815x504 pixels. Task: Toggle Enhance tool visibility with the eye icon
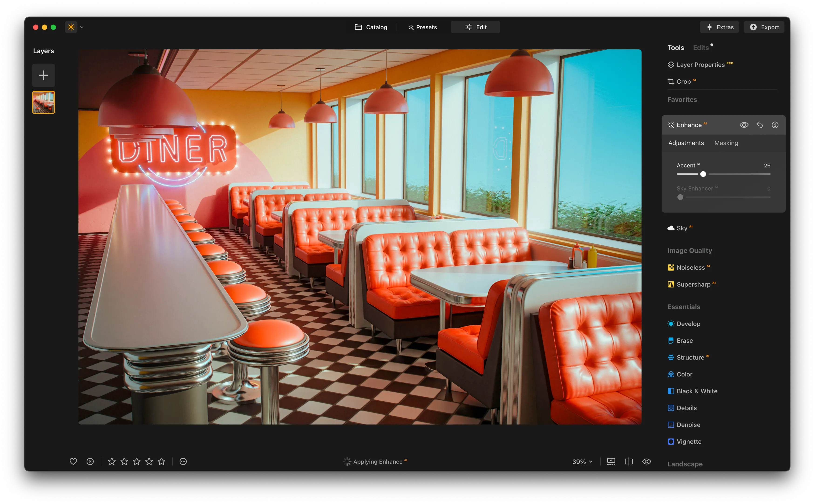744,125
